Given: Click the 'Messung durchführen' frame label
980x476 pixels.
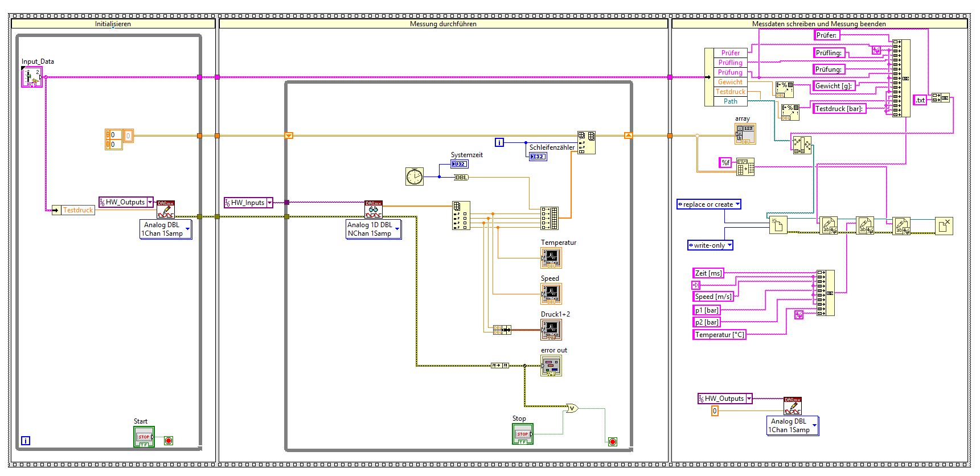Looking at the screenshot, I should point(443,24).
